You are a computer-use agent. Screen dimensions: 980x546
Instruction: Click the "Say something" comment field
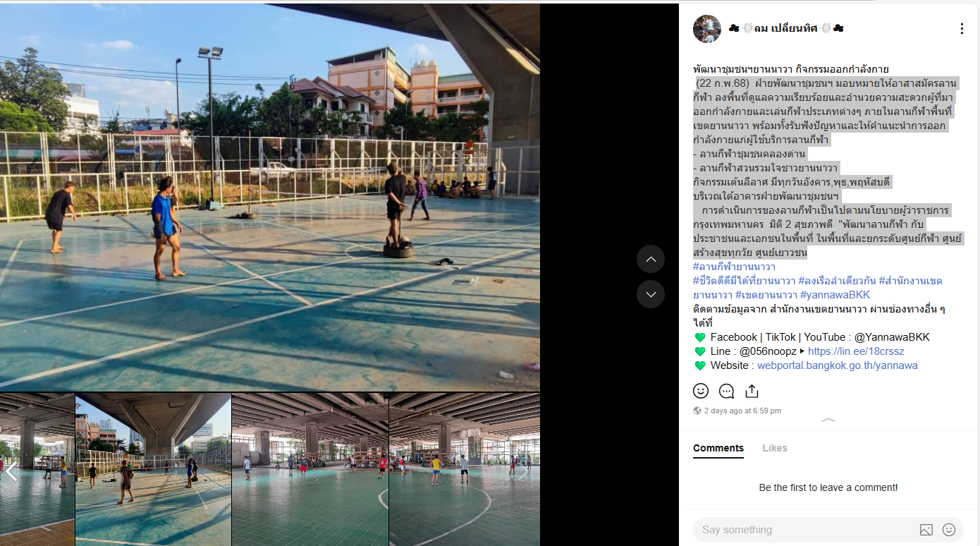click(x=804, y=530)
